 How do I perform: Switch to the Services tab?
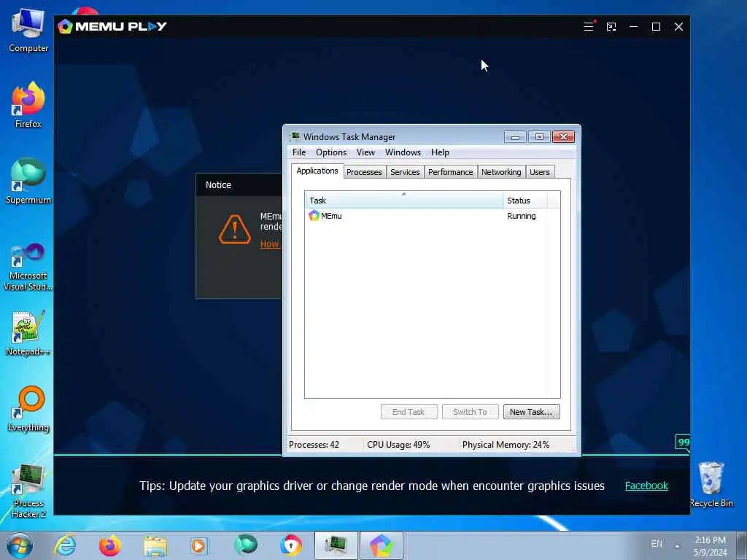405,172
